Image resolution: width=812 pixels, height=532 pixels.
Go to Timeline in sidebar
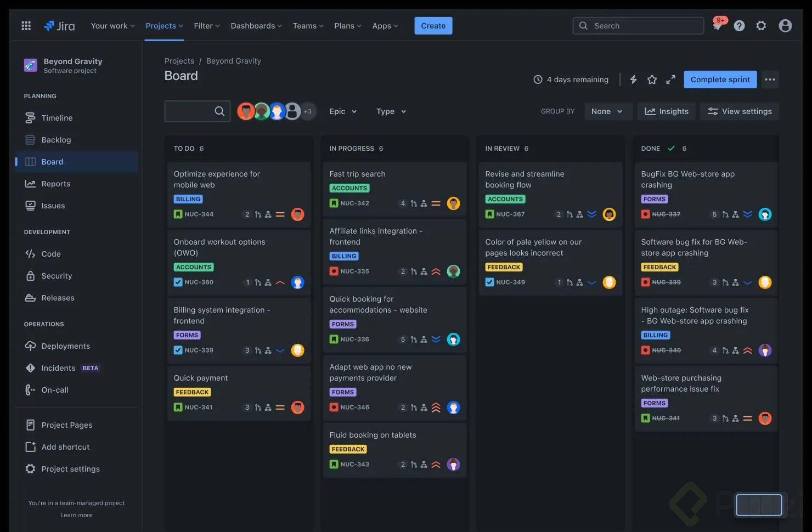(77, 118)
